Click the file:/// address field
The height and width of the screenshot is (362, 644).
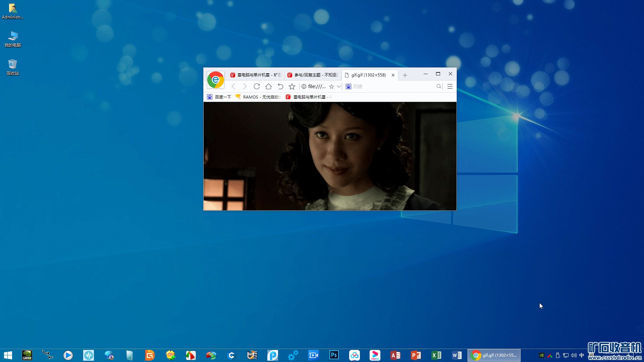coord(317,86)
